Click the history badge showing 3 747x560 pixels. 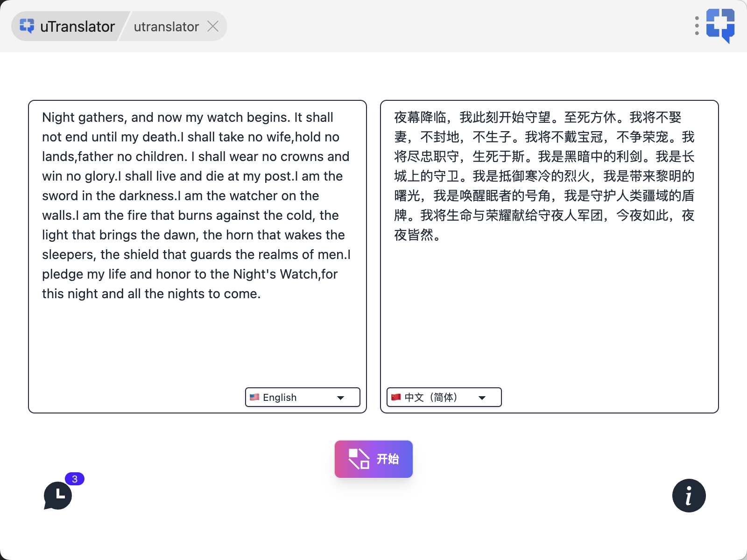[x=75, y=479]
